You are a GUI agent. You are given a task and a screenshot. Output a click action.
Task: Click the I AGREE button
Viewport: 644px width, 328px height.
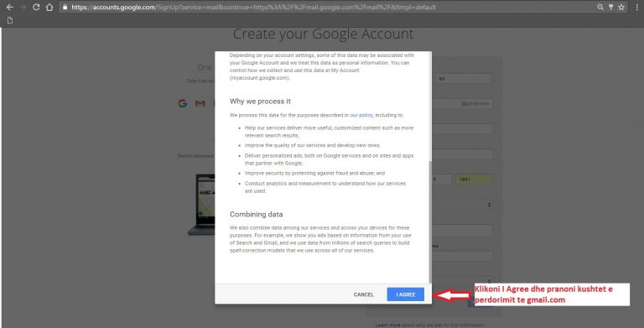point(405,294)
